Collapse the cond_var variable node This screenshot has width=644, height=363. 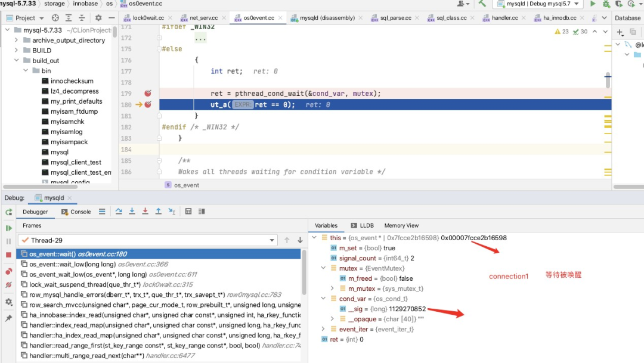coord(323,299)
